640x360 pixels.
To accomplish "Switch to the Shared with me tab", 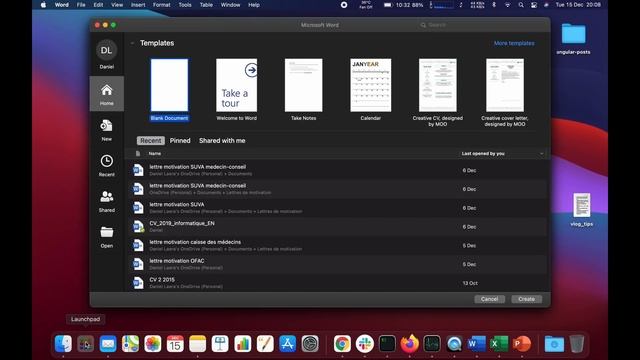I will [x=222, y=140].
